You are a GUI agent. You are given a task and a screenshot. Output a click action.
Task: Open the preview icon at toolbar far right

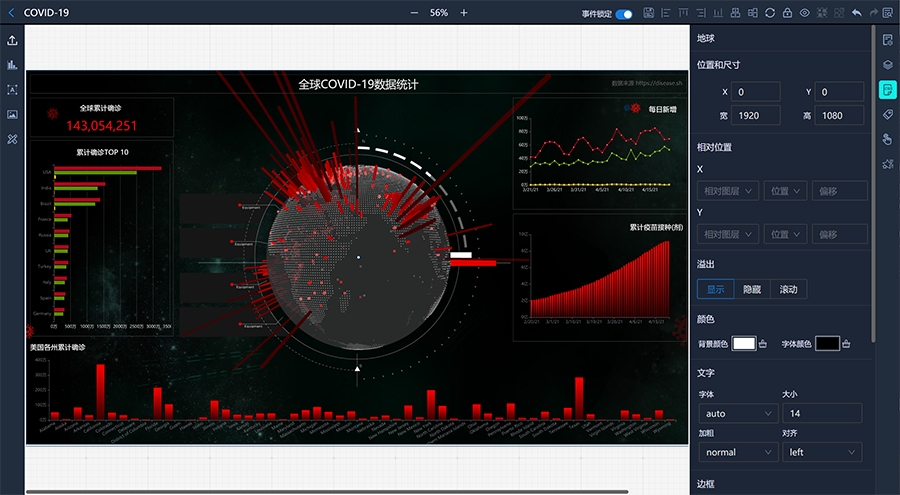pos(888,13)
